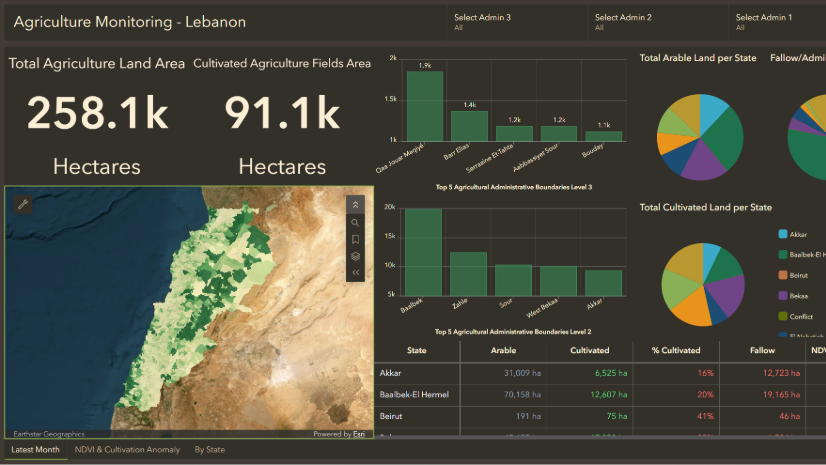
Task: Open the map search magnifier tool
Action: [x=356, y=223]
